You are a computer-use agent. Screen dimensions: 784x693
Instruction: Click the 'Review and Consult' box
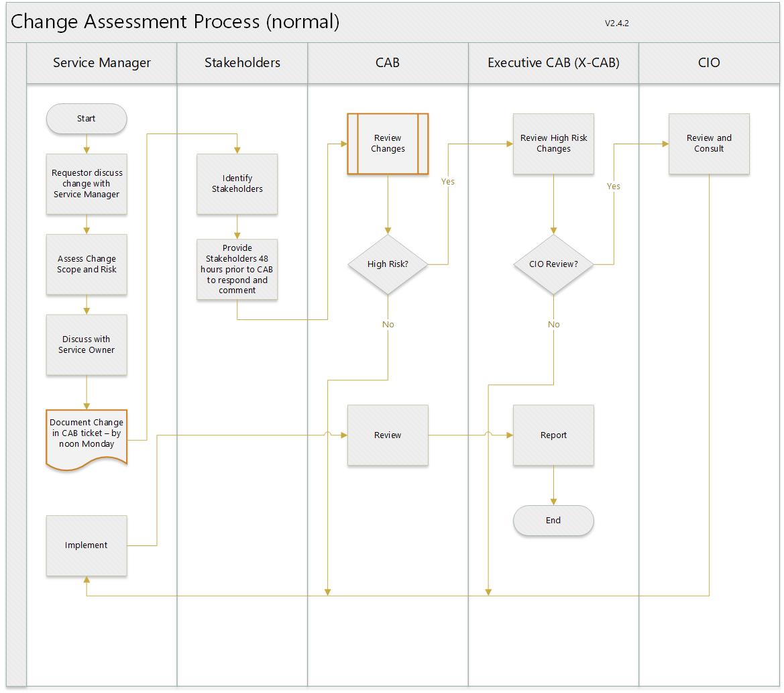pos(709,144)
